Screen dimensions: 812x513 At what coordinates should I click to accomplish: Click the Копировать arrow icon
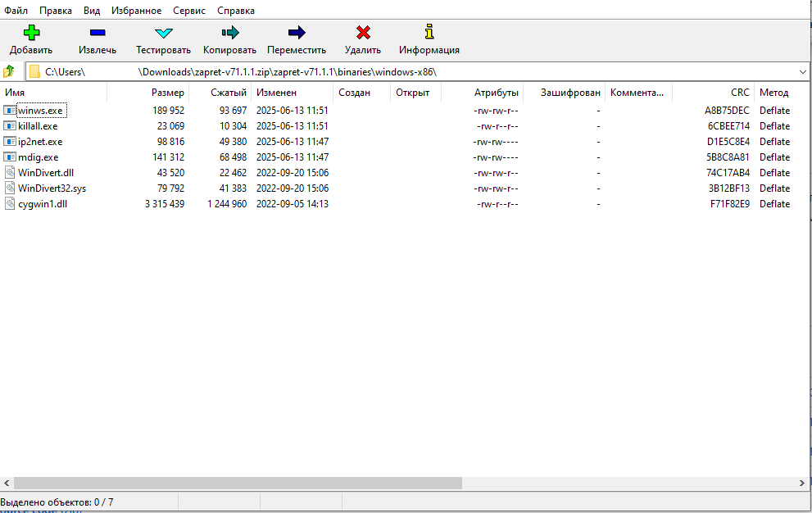(230, 33)
